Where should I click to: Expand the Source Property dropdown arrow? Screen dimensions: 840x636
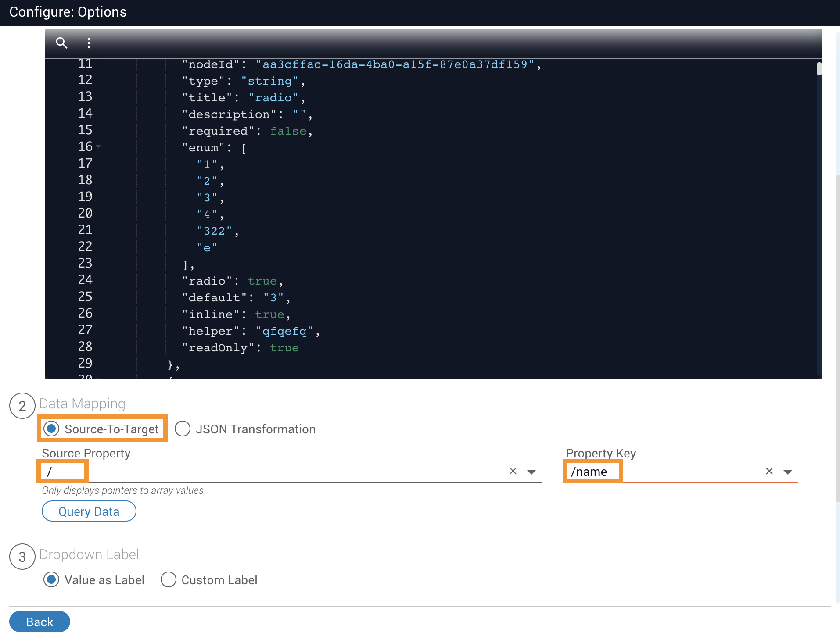point(531,472)
